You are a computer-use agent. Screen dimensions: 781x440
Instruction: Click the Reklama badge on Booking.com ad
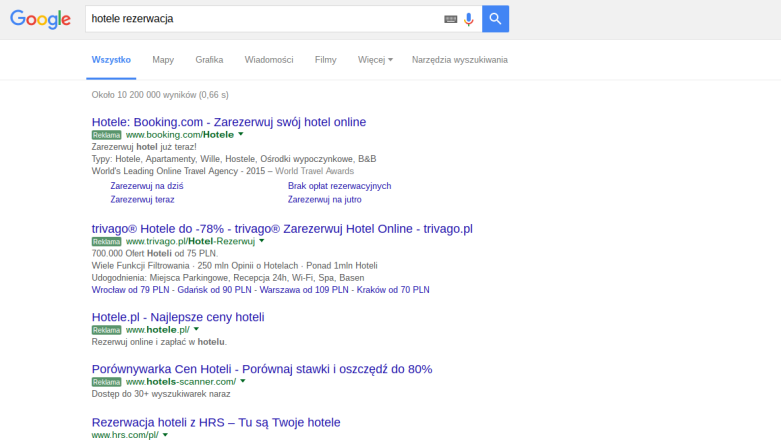tap(107, 135)
